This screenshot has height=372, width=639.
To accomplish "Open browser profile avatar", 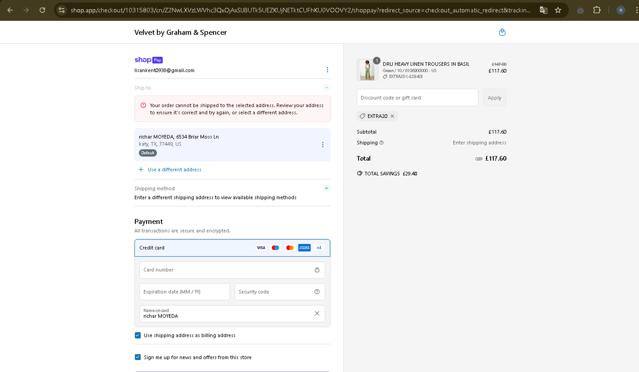I will (621, 10).
